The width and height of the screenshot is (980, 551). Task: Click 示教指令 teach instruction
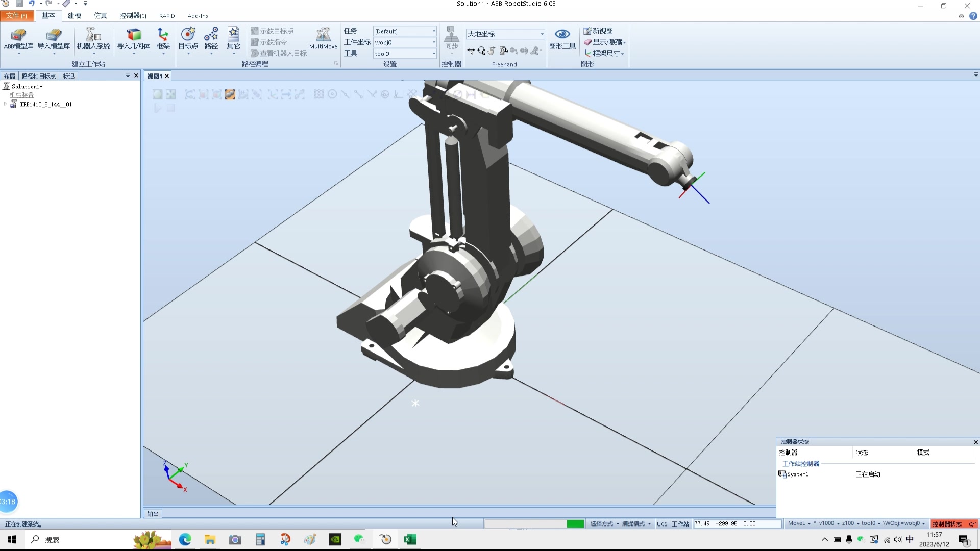[268, 42]
